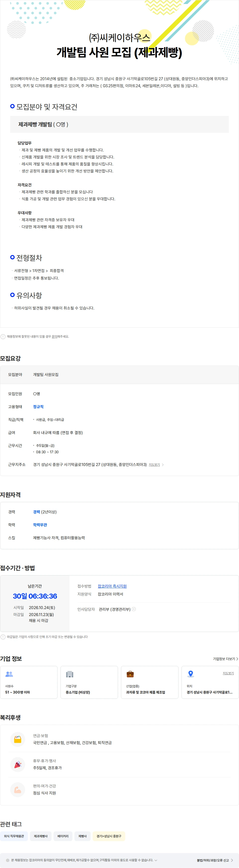This screenshot has height=868, width=239.
Task: Click 개발팀 사원모집 text in 모집요강
Action: 46,375
